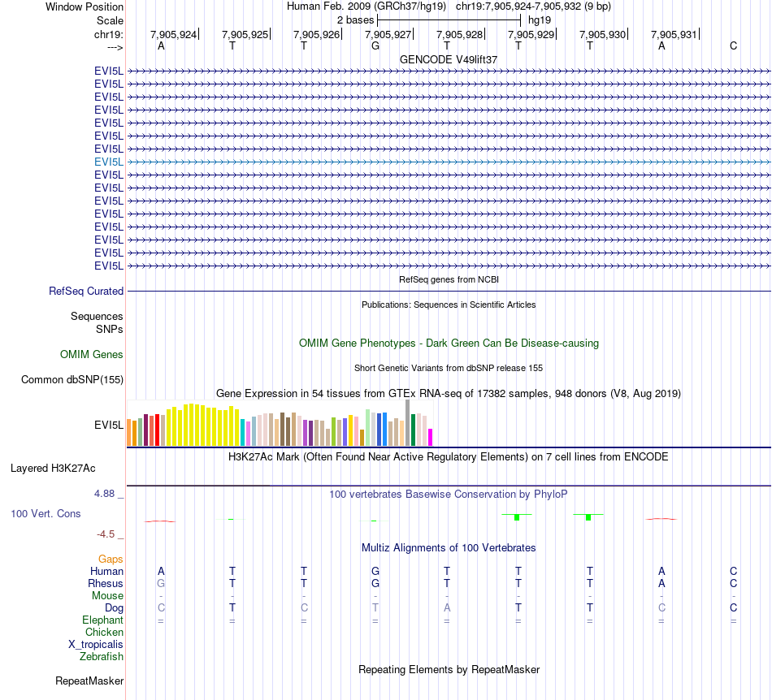
Task: Click the Mouse species row label
Action: point(108,596)
